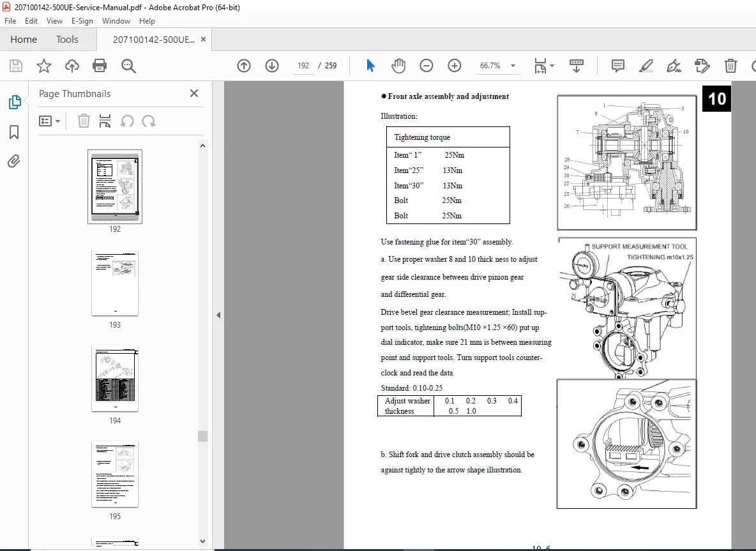Click the insert pages icon in thumbnails panel
The width and height of the screenshot is (756, 551).
(x=105, y=121)
